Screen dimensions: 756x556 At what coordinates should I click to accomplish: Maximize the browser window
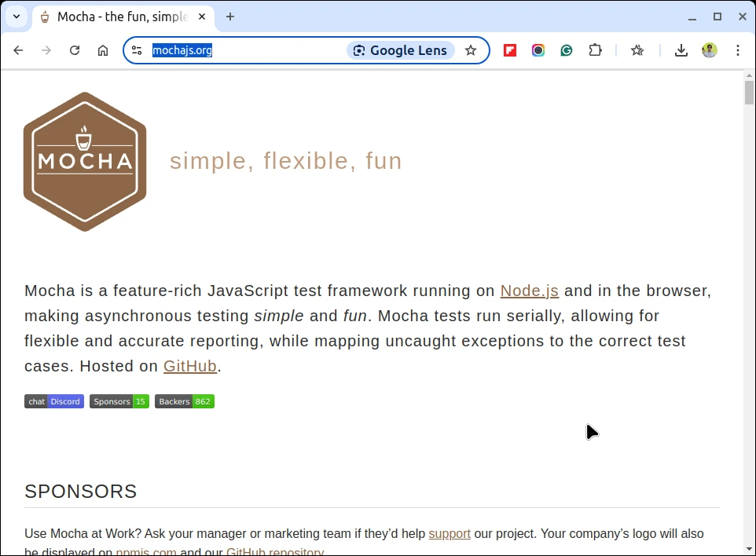717,16
